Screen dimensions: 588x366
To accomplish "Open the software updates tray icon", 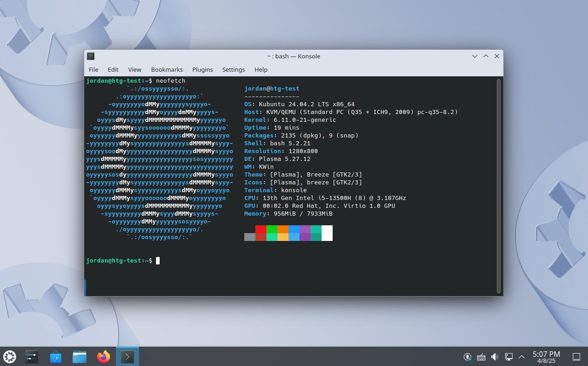I will coord(467,357).
